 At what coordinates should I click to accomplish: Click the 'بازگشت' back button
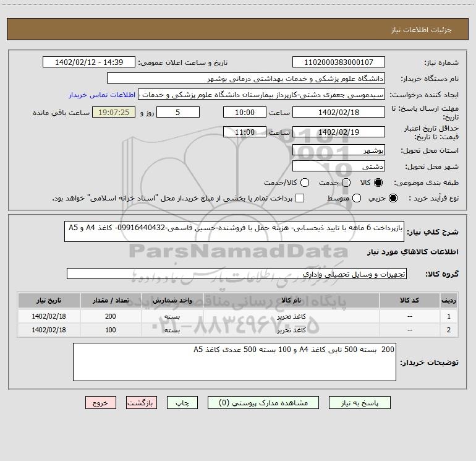140,402
